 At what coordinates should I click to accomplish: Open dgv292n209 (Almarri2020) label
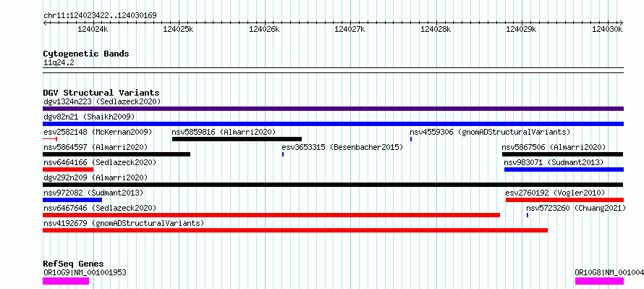coord(96,177)
